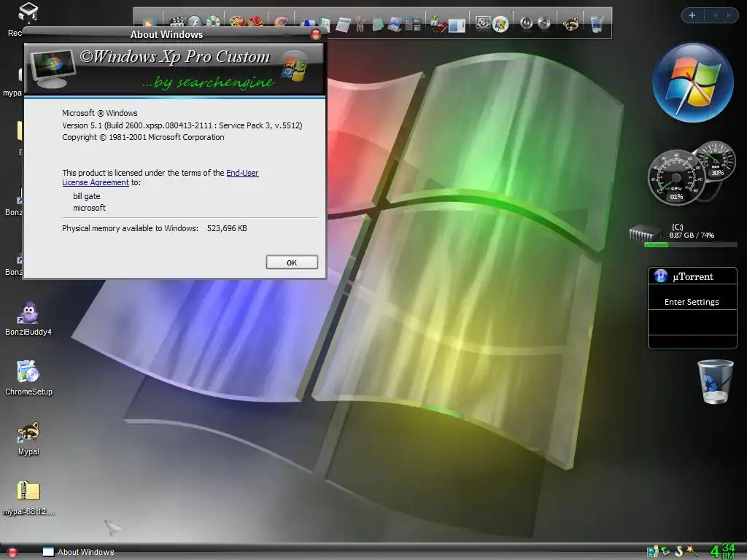This screenshot has height=560, width=747.
Task: Click the Version 5.1 build text line
Action: tap(182, 125)
